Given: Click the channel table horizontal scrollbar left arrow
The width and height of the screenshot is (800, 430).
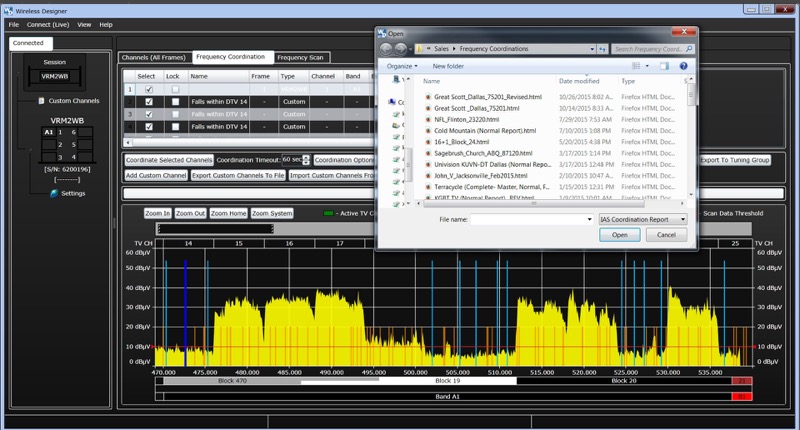Looking at the screenshot, I should 128,142.
